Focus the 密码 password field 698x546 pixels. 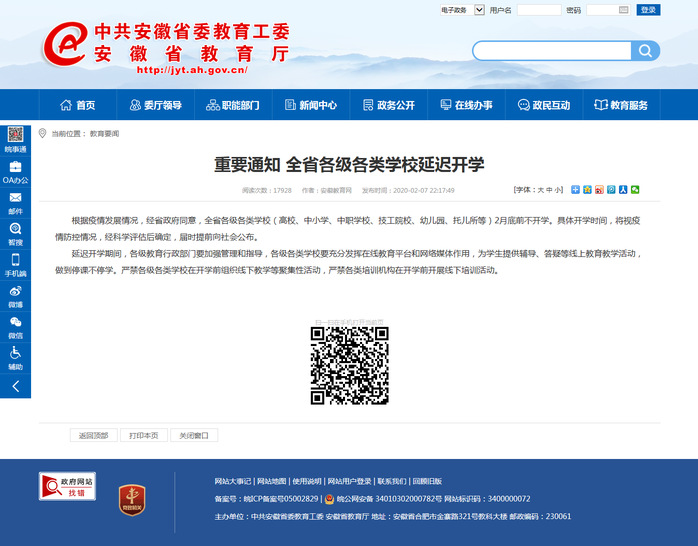click(x=608, y=10)
